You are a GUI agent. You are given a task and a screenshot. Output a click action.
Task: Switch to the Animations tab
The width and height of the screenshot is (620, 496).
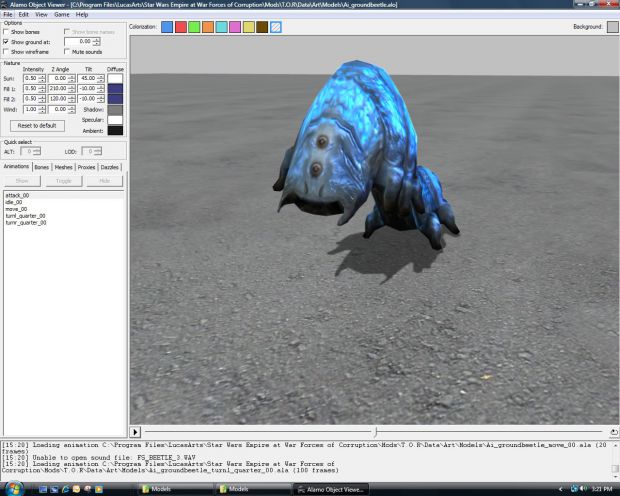[16, 167]
